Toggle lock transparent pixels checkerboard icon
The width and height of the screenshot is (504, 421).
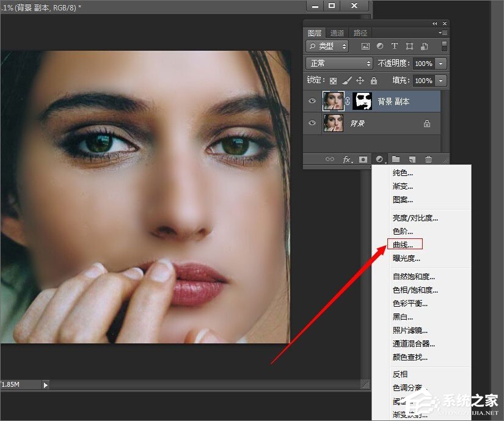point(333,81)
